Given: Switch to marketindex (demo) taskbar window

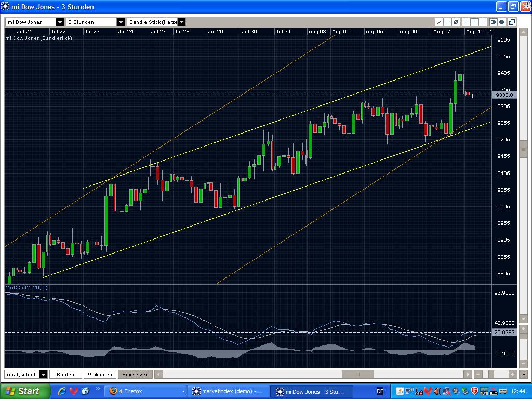Looking at the screenshot, I should pyautogui.click(x=229, y=391).
